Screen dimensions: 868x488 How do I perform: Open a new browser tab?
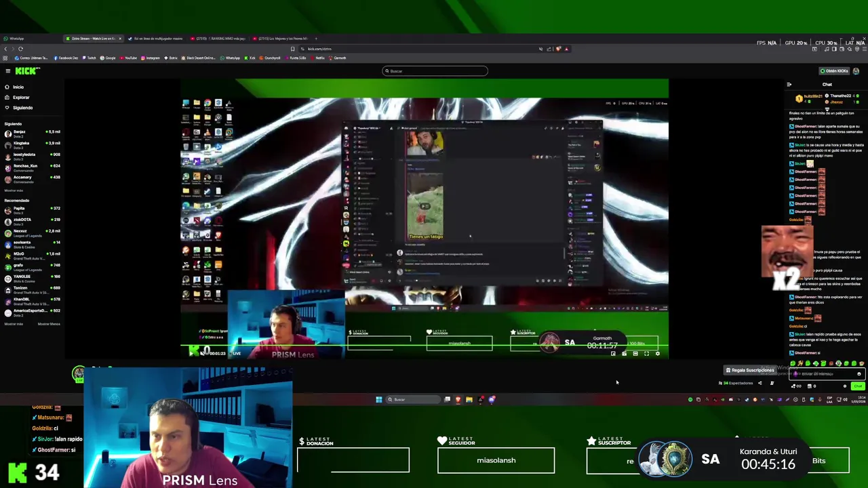316,39
